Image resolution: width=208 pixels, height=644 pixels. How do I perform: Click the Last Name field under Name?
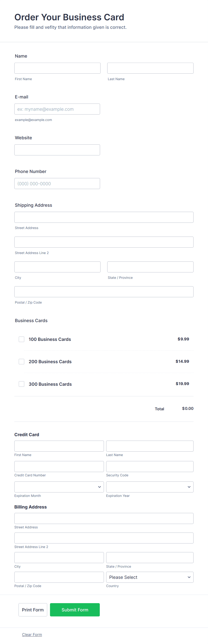(150, 68)
